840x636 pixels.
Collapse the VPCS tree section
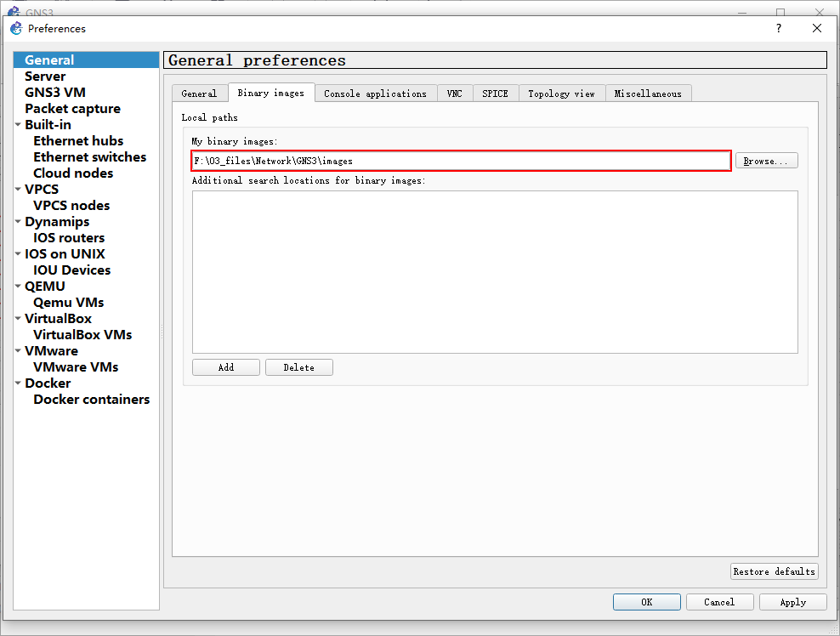[18, 189]
